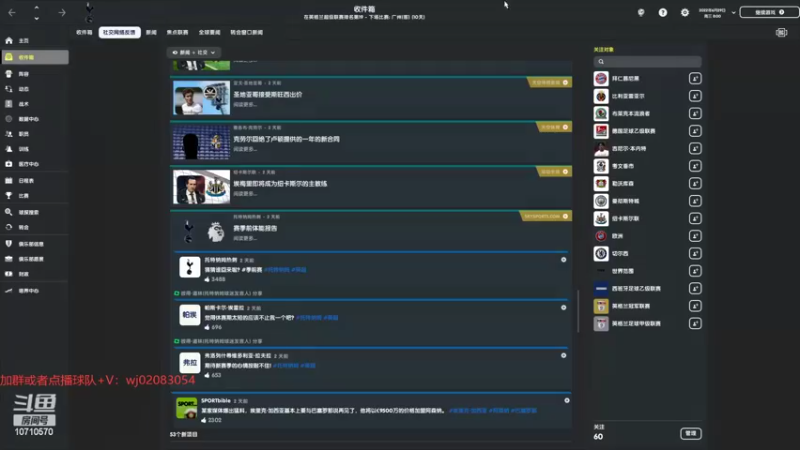The width and height of the screenshot is (800, 450).
Task: Open the Transfer Window News tab
Action: [x=246, y=32]
